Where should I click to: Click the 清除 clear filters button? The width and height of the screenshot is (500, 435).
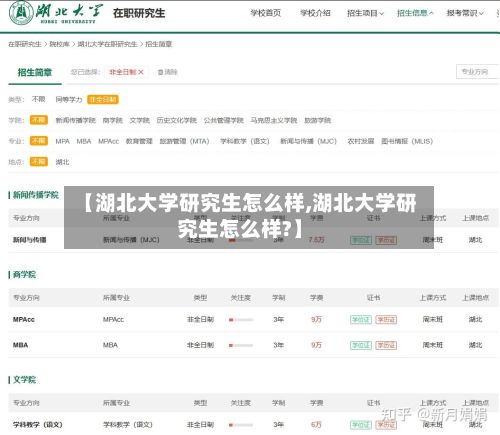168,72
